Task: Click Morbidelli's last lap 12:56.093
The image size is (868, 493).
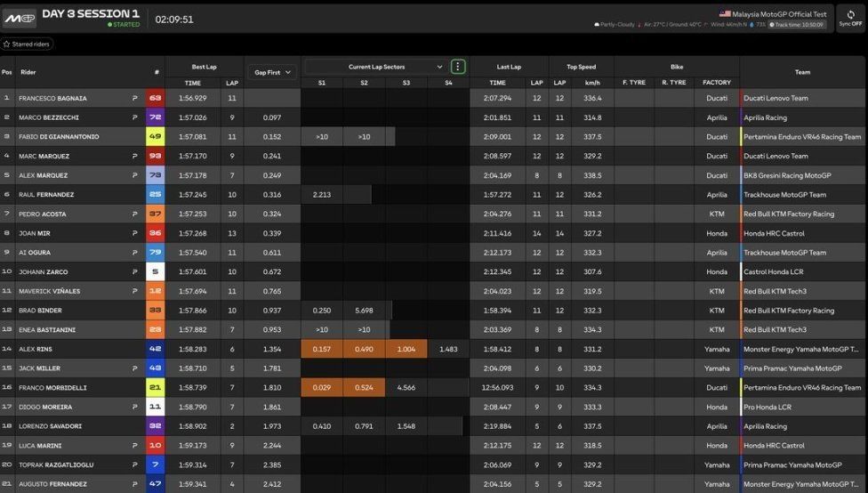Action: point(497,388)
